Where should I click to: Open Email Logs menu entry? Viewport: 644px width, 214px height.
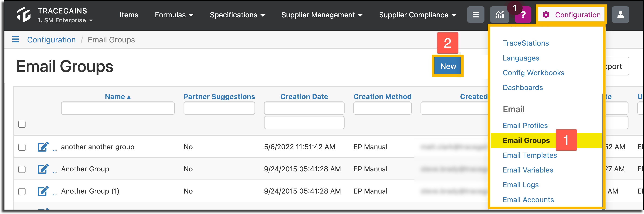(521, 184)
